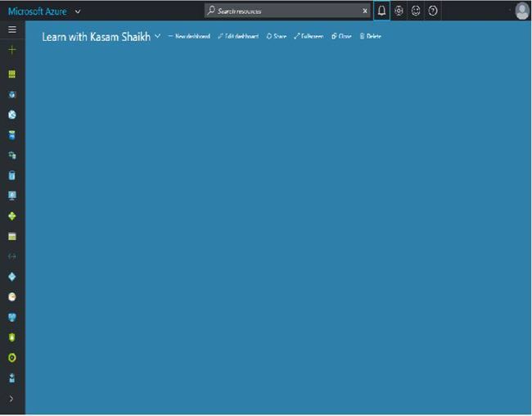Click the Search resources input field
Viewport: 532px width, 416px height.
(287, 11)
